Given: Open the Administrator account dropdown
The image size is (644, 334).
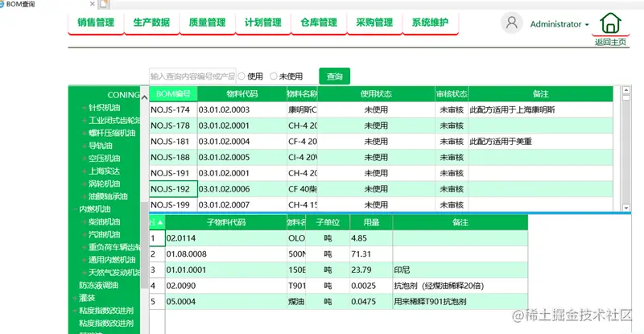Looking at the screenshot, I should coord(559,24).
